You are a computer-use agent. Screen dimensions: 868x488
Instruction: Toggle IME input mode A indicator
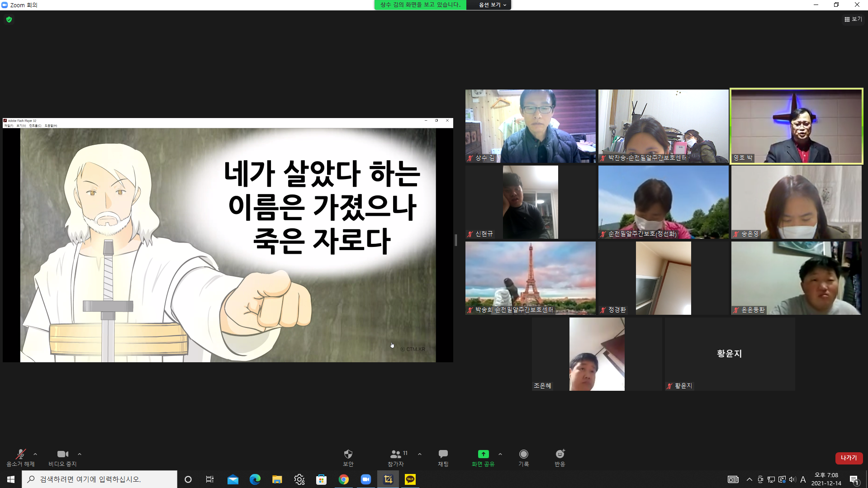803,479
